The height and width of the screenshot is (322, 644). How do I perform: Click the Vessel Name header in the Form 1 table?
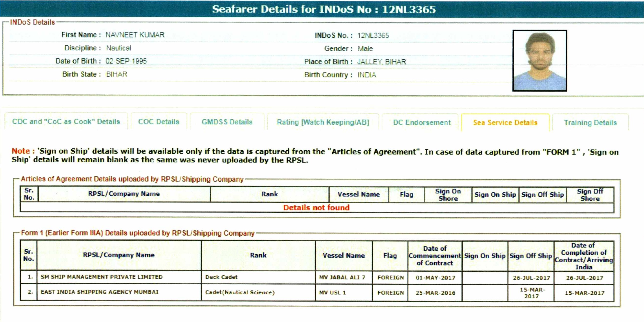[x=343, y=255]
